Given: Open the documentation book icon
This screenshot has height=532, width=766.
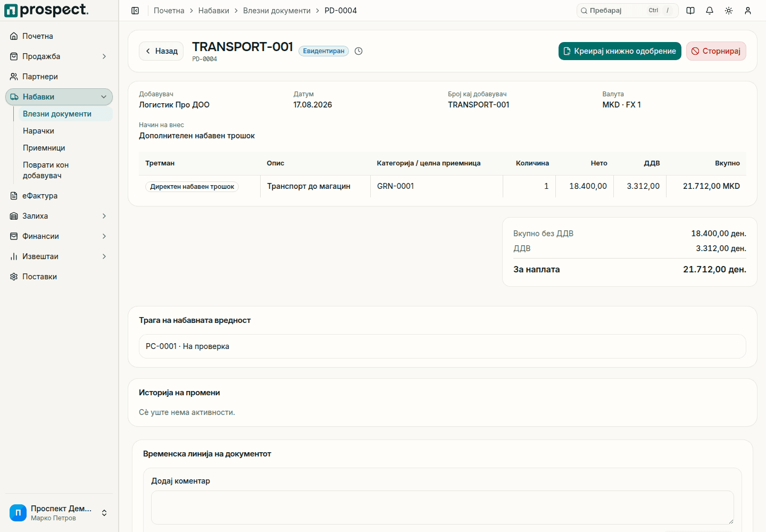Looking at the screenshot, I should tap(690, 11).
